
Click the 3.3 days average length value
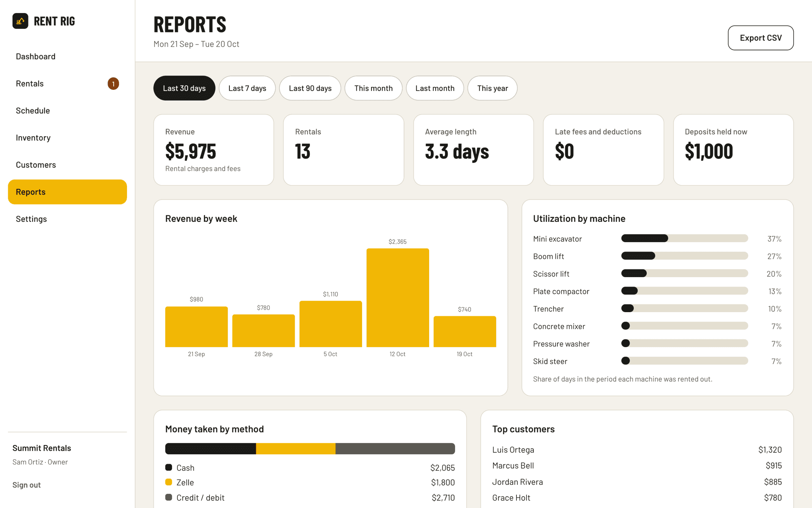coord(457,152)
